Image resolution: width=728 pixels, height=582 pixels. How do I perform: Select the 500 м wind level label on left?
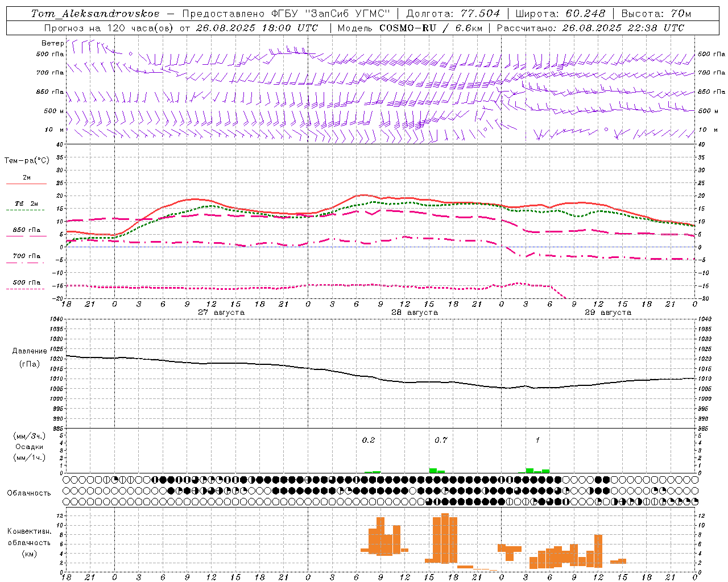pos(54,111)
